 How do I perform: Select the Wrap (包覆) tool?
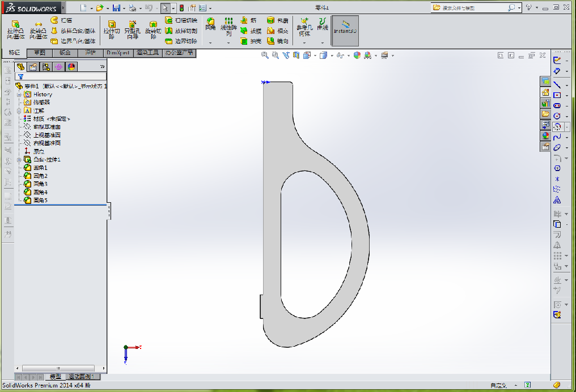tap(277, 20)
